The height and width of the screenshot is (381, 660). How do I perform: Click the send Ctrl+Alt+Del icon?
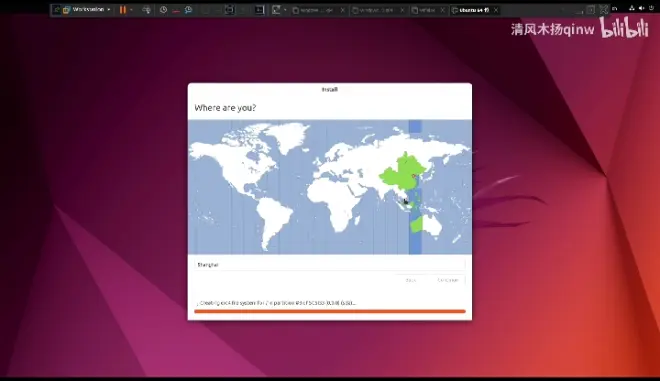(146, 10)
